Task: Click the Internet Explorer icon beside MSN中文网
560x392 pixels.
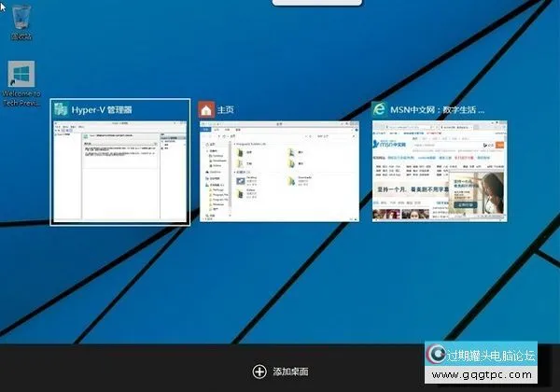Action: [x=379, y=110]
